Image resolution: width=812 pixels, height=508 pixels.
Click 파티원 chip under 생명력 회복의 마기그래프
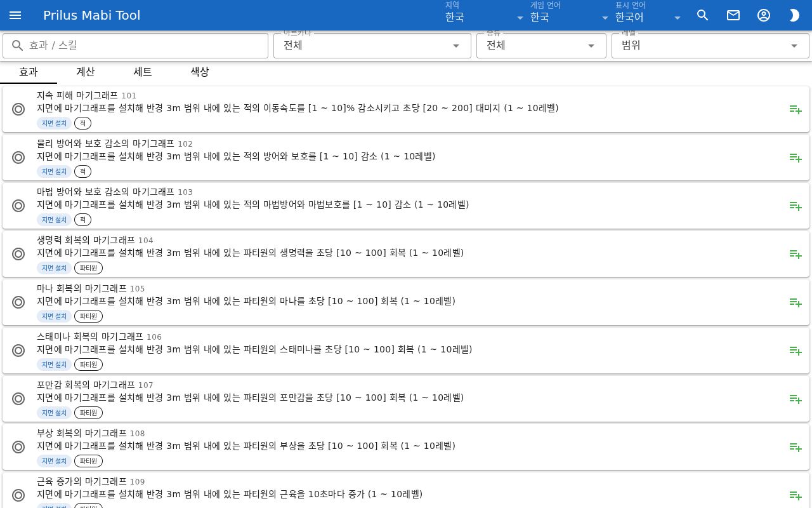point(88,268)
